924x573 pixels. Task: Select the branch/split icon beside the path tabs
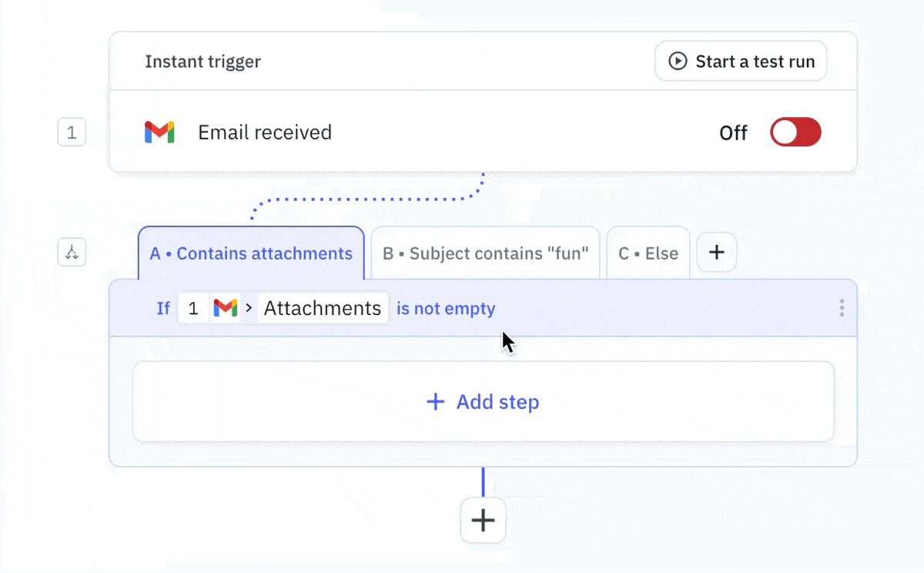tap(72, 252)
